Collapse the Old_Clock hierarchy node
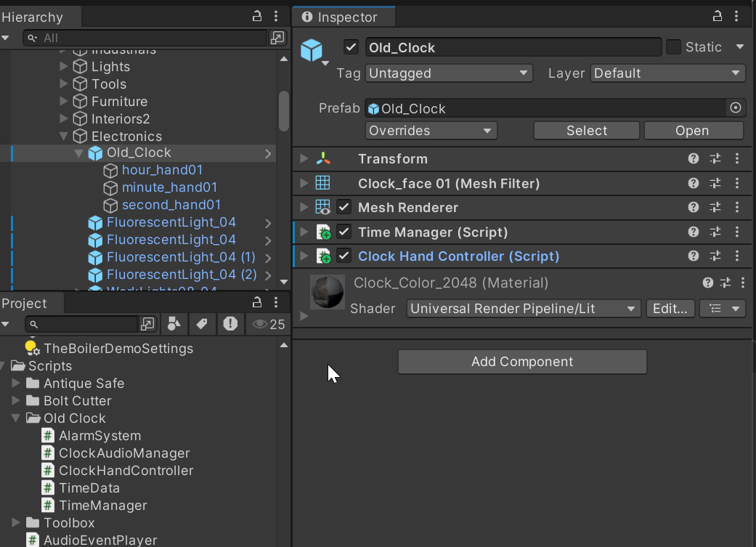The image size is (756, 547). (x=78, y=153)
